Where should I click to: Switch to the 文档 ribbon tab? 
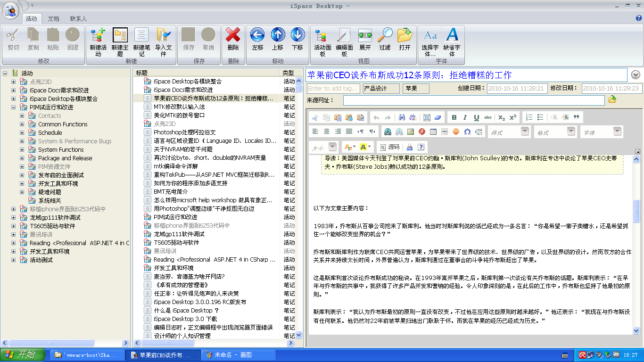(54, 19)
